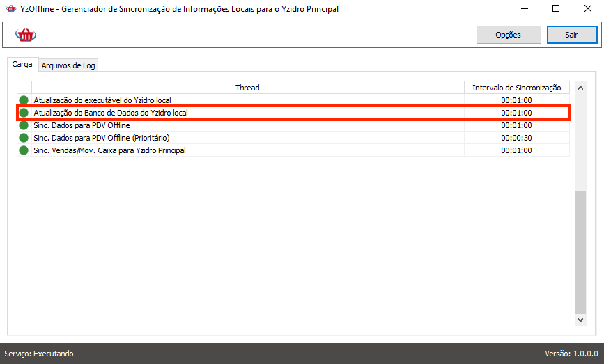Click the Sair button
This screenshot has height=364, width=604.
572,35
